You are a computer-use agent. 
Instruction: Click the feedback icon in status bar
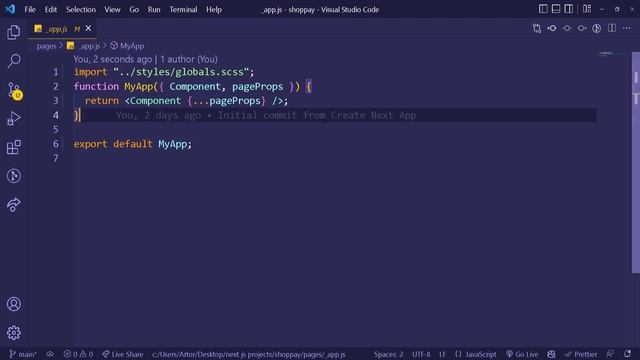coord(610,354)
